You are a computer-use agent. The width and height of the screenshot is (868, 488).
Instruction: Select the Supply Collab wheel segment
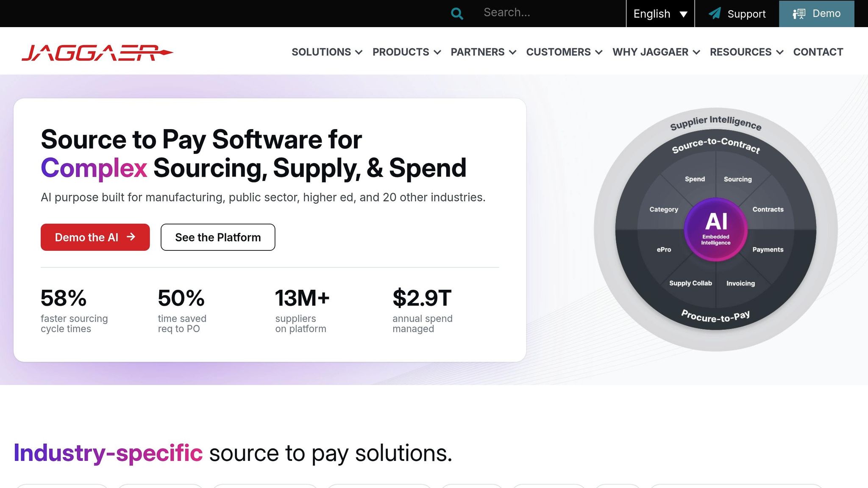pos(690,283)
